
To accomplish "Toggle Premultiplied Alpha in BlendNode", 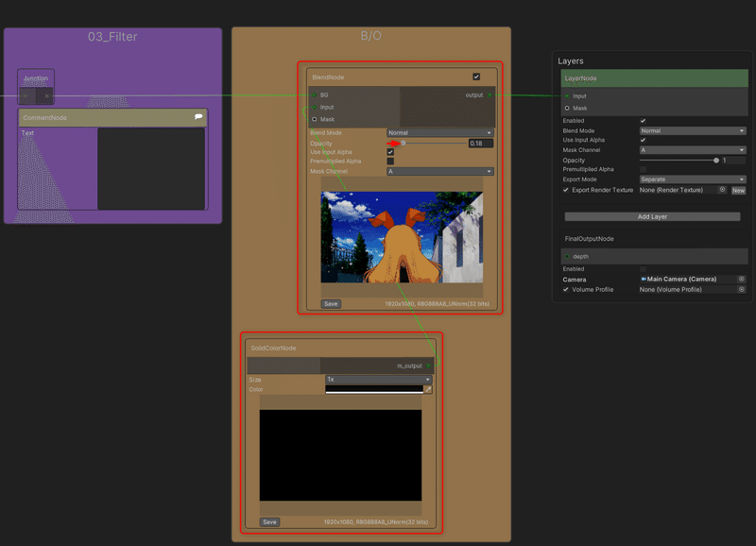I will [x=390, y=161].
